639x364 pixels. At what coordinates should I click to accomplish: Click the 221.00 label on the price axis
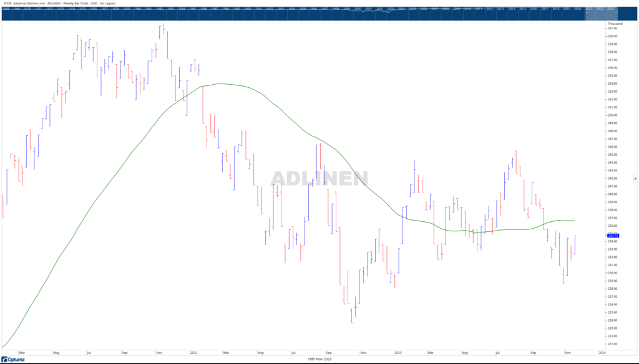point(612,344)
